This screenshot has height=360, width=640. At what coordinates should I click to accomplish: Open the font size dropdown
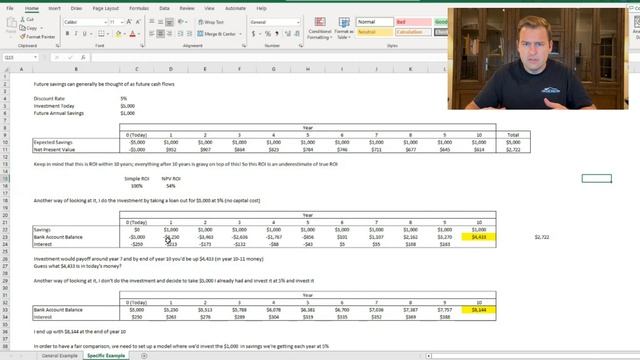(122, 22)
